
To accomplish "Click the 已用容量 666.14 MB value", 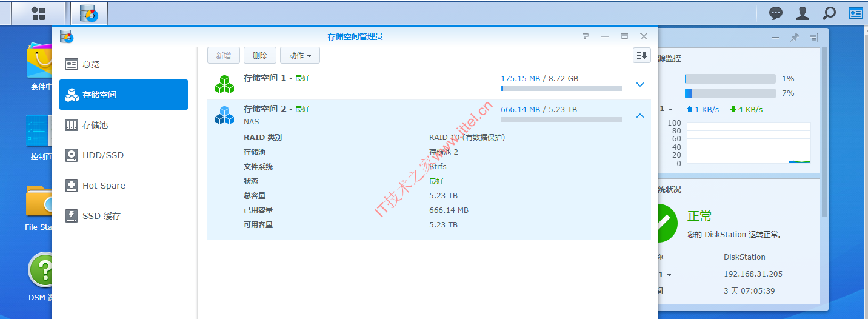I will coord(449,210).
